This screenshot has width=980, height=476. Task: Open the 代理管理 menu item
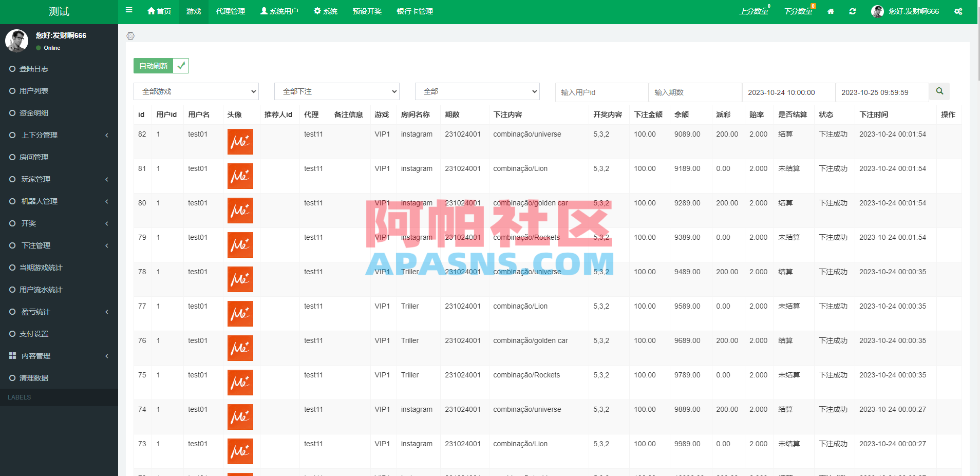click(x=231, y=11)
